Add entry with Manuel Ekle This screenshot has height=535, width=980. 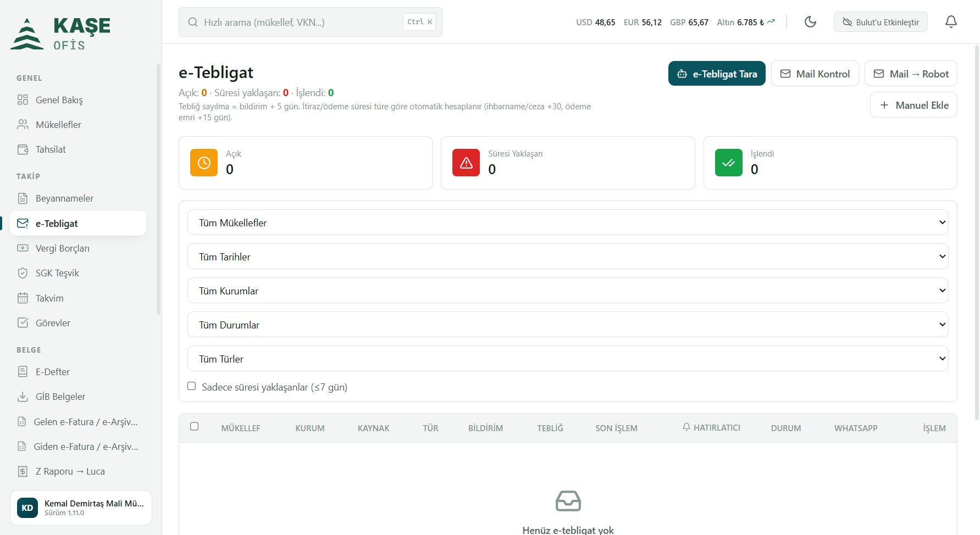click(913, 105)
